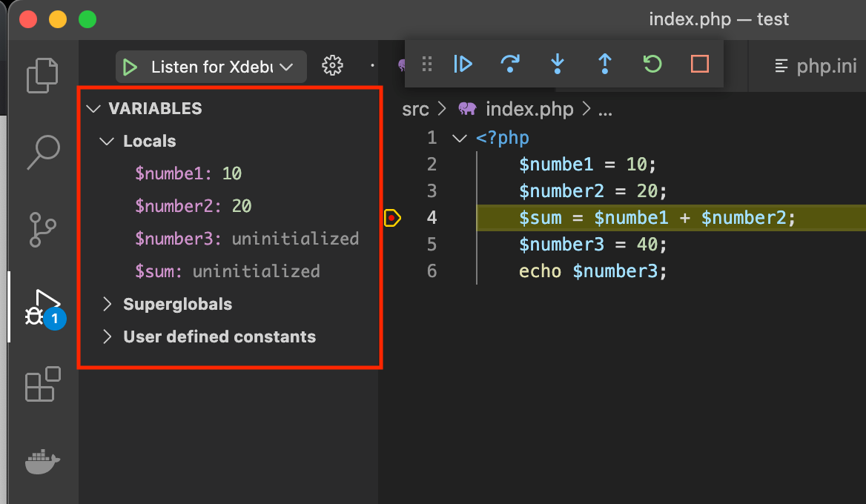This screenshot has height=504, width=866.
Task: Click the macOS yellow minimize button
Action: (57, 19)
